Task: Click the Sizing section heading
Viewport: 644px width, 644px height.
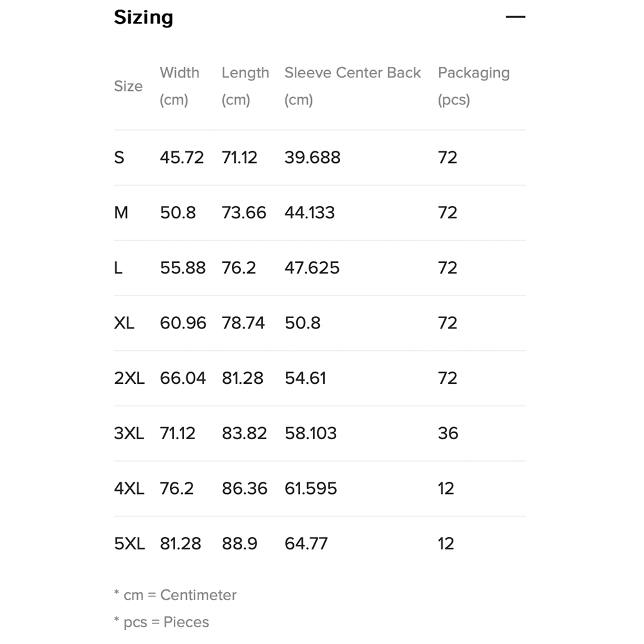Action: coord(144,17)
